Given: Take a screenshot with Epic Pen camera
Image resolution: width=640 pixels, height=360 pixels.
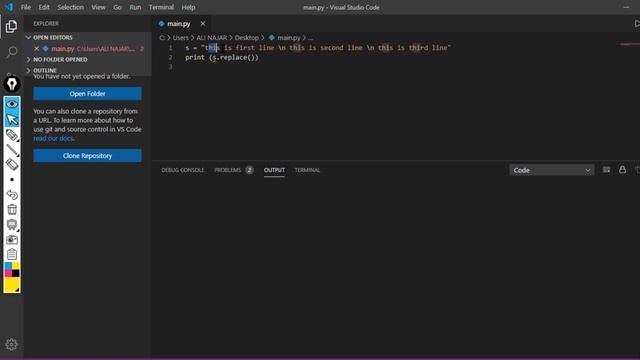Looking at the screenshot, I should click(x=12, y=240).
